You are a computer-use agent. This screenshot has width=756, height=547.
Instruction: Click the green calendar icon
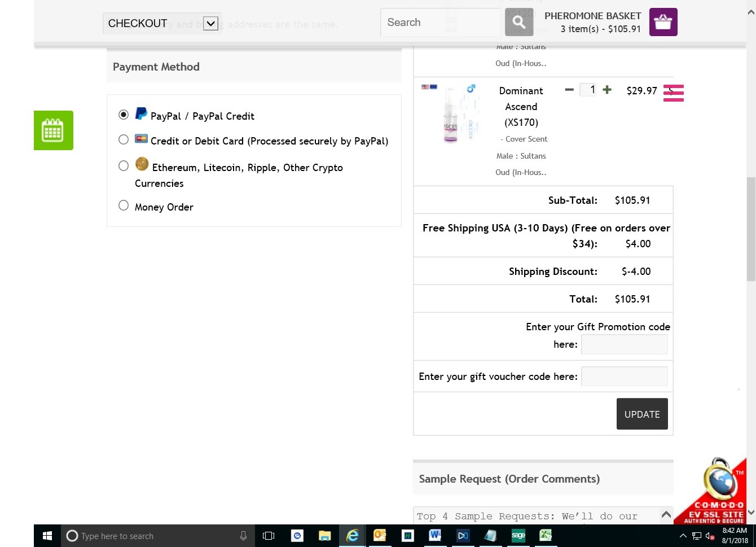point(53,130)
